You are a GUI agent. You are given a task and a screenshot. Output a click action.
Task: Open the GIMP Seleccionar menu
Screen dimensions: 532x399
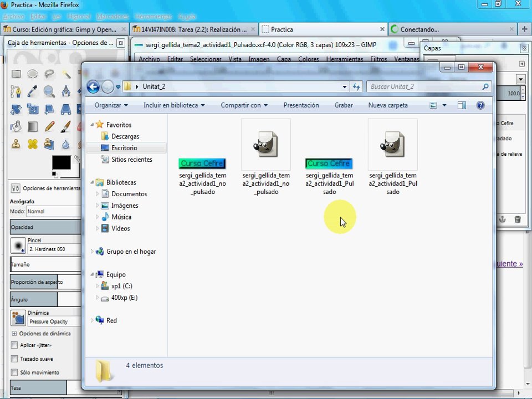(206, 59)
